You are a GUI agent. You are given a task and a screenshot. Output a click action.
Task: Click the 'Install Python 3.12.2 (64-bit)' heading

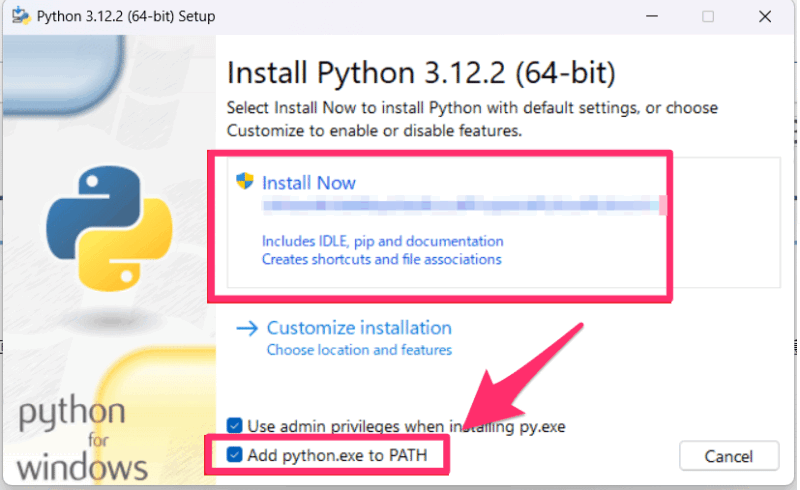[x=421, y=73]
